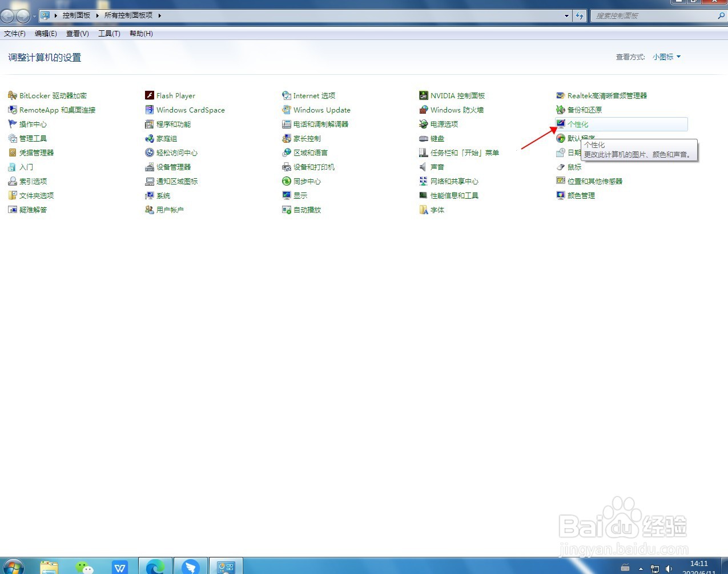Click the 声音 speaker icon

pyautogui.click(x=424, y=167)
